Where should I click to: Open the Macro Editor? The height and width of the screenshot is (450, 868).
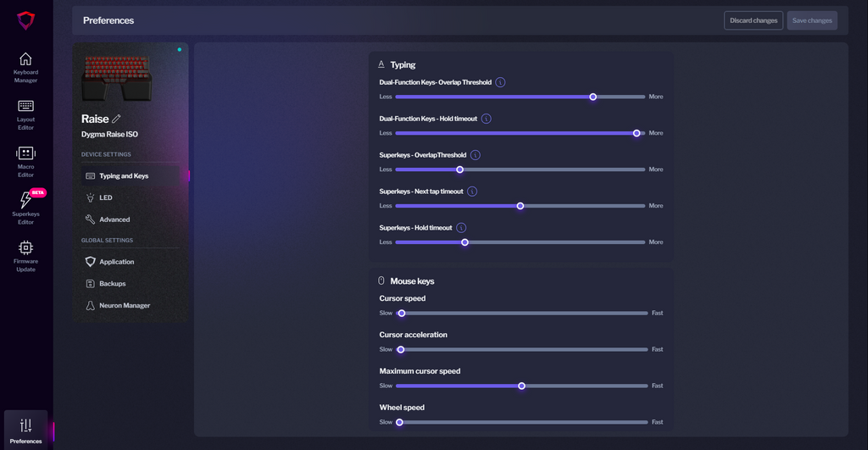tap(25, 162)
